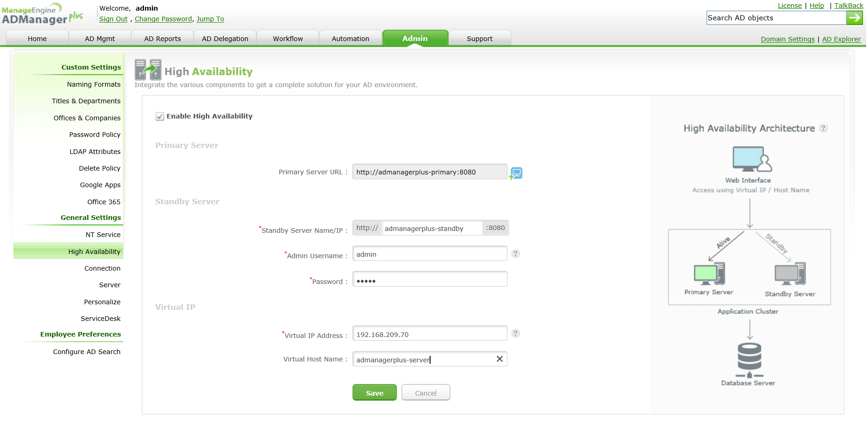Save the high availability configuration
The width and height of the screenshot is (868, 426).
point(374,392)
